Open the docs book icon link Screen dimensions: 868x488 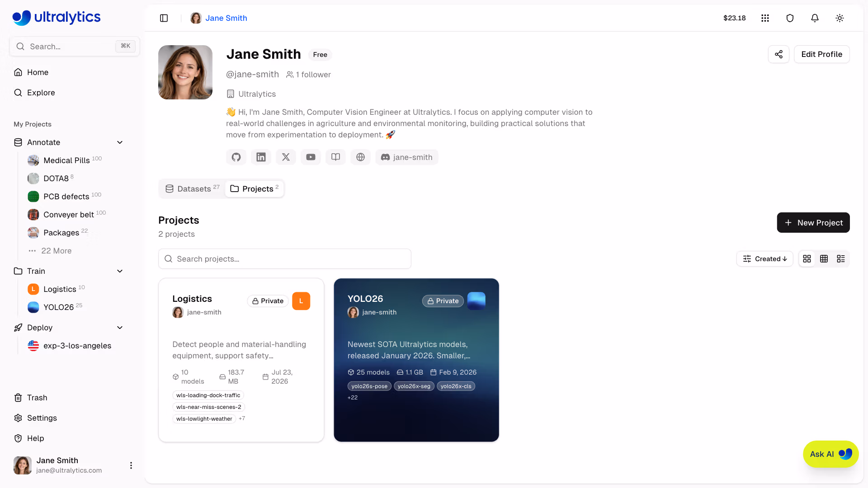click(x=335, y=157)
